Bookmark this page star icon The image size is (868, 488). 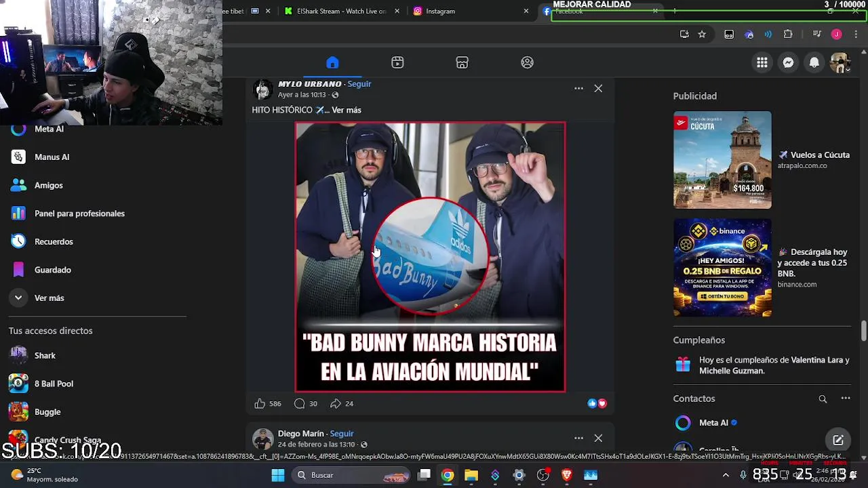tap(702, 34)
